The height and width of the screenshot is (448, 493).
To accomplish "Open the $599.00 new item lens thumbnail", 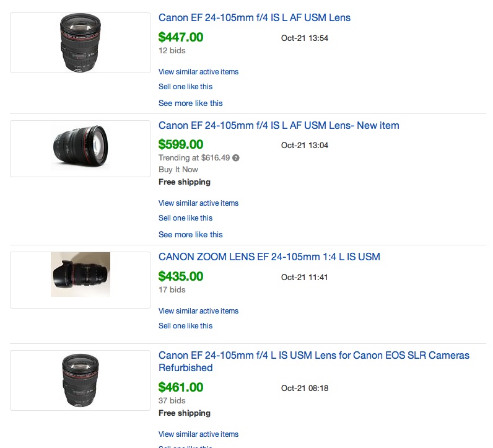I will click(80, 148).
